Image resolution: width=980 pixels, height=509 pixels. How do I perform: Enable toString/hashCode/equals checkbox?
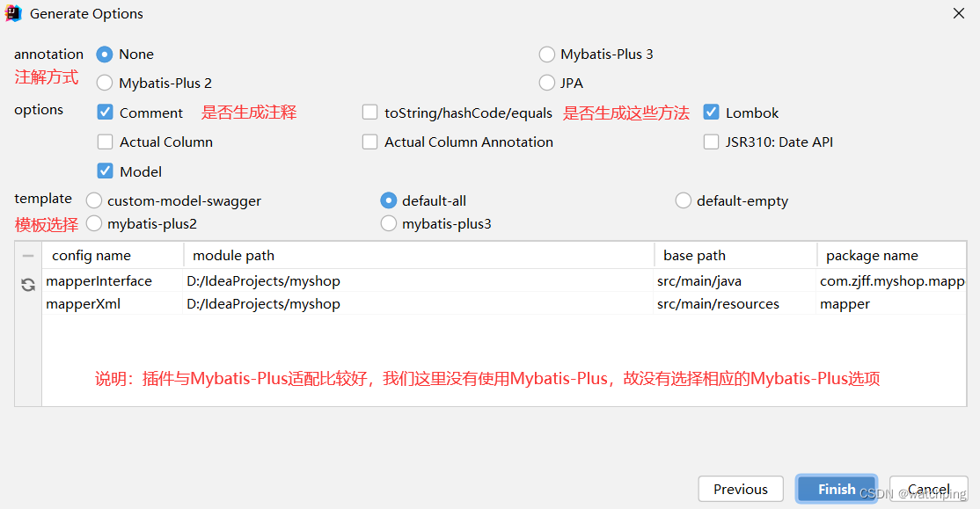click(370, 113)
